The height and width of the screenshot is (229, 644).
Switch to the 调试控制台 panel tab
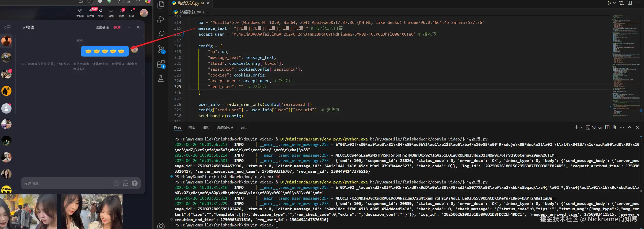click(225, 127)
